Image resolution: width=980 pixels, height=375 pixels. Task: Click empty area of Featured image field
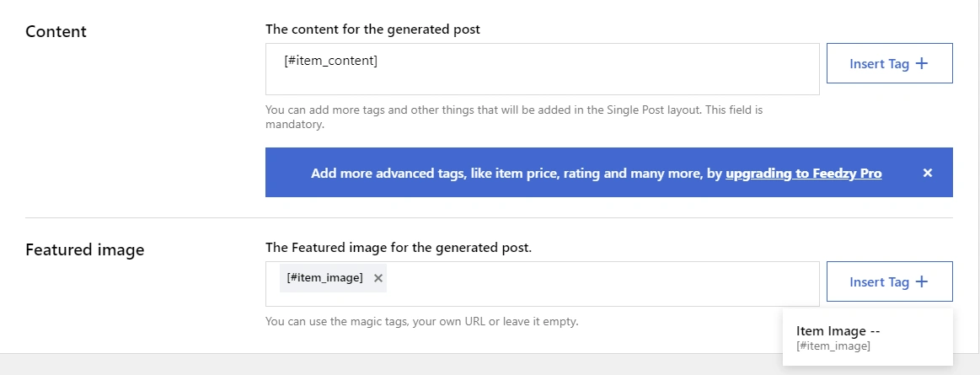602,284
